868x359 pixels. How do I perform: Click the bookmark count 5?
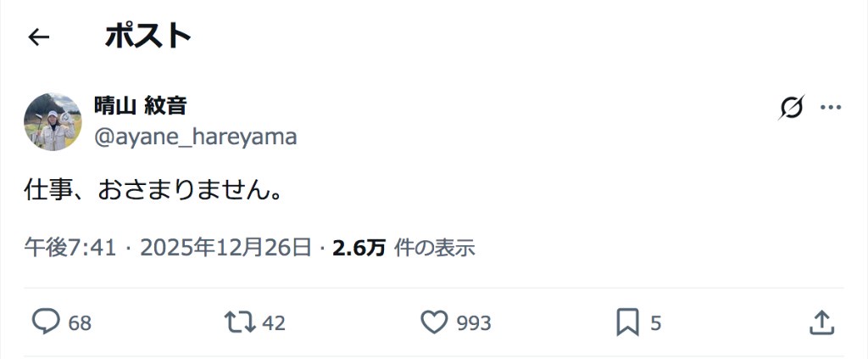655,323
